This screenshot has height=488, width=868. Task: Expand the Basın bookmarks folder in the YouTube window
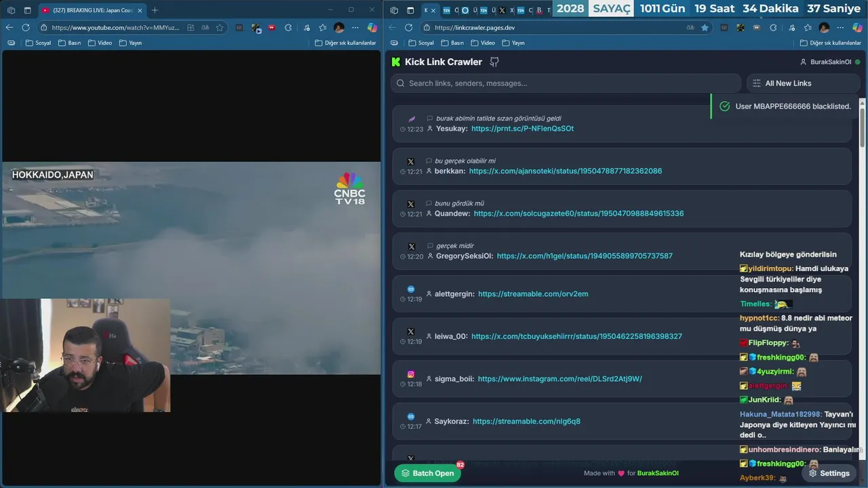70,43
